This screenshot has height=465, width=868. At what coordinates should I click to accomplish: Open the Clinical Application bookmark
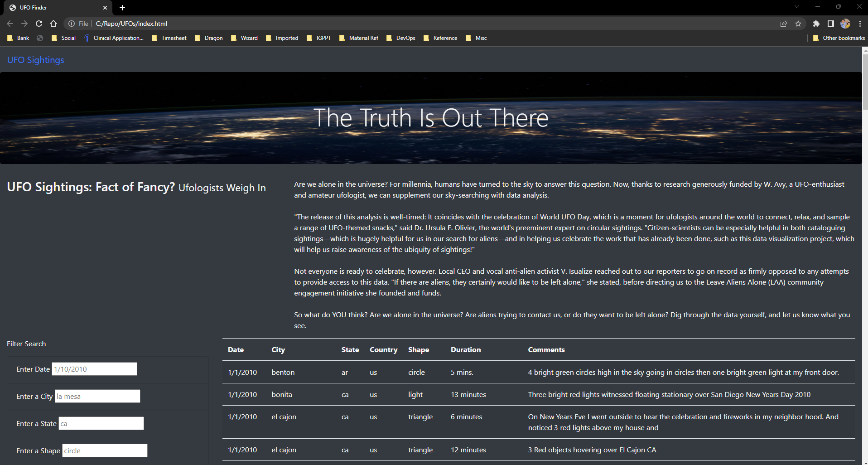point(114,38)
